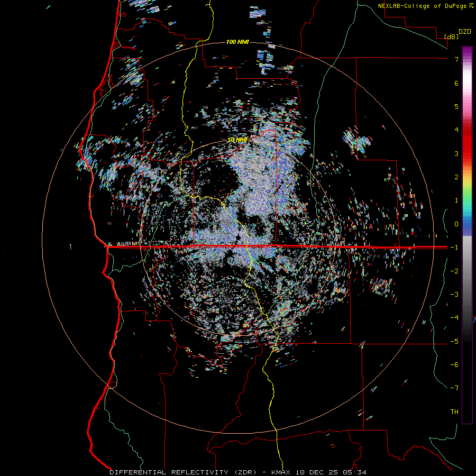Click the scale value 6 label
Screen dimensions: 476x476
456,83
